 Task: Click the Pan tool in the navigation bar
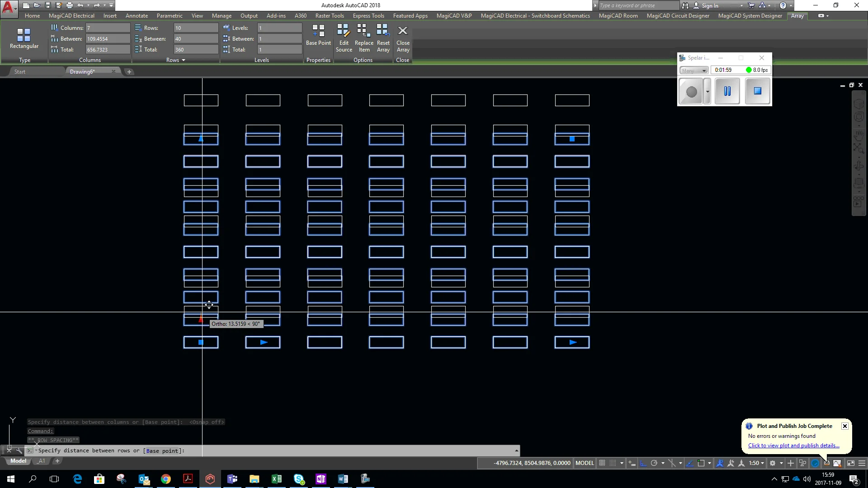[859, 136]
